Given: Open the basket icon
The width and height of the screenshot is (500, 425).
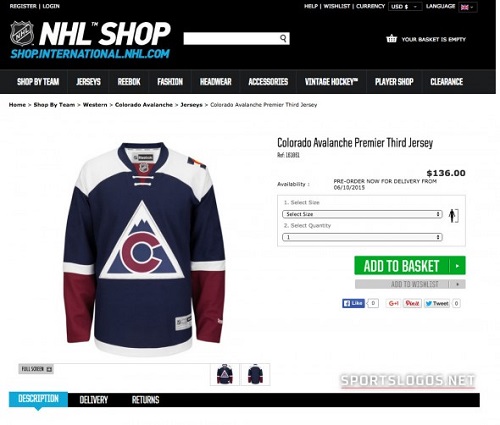Looking at the screenshot, I should (391, 39).
